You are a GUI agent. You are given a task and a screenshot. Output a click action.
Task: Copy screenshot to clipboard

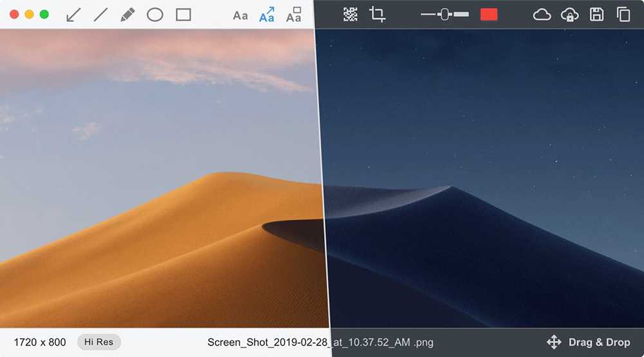click(623, 14)
